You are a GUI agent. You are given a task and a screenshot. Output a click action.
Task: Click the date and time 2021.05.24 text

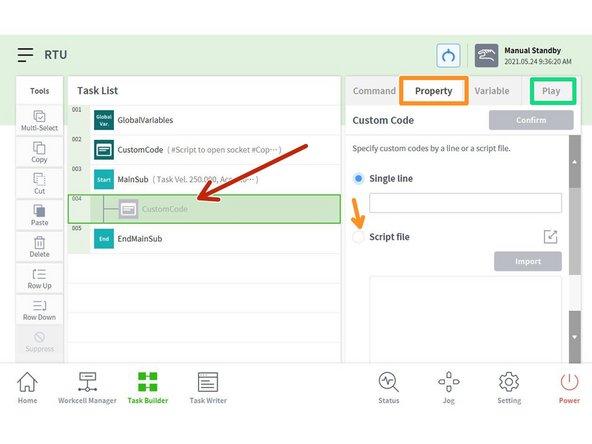point(538,62)
